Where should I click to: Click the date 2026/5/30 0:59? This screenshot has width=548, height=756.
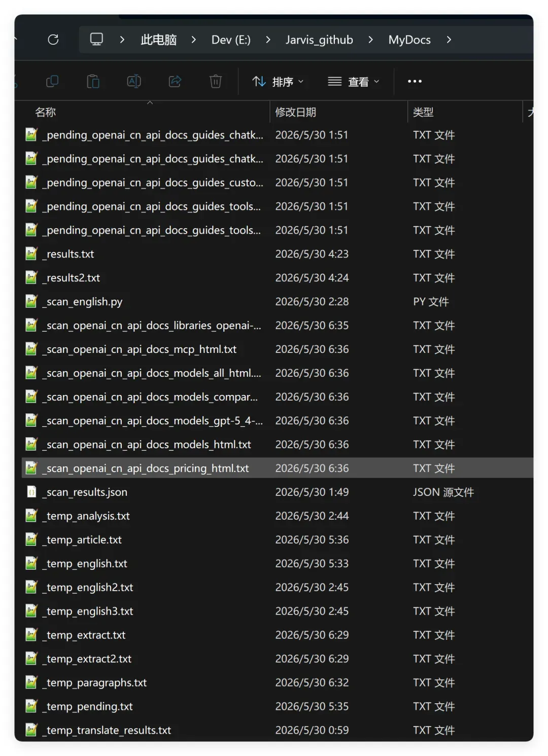click(312, 730)
